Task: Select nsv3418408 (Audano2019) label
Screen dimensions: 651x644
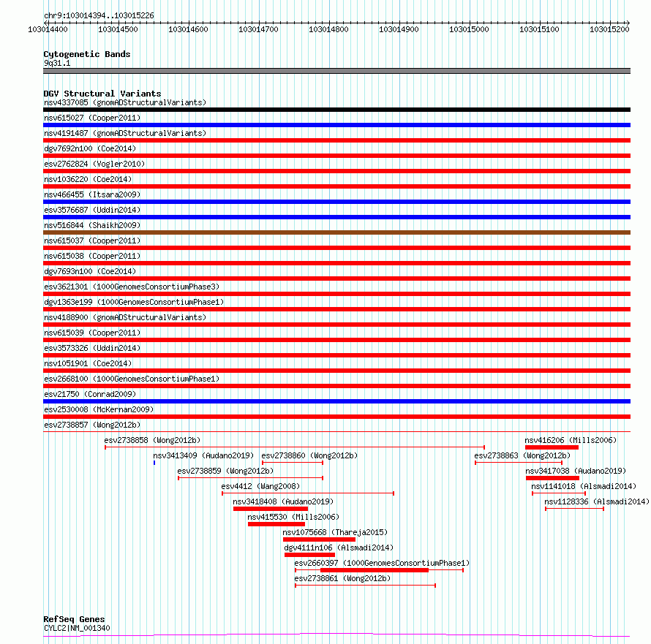Action: tap(283, 501)
